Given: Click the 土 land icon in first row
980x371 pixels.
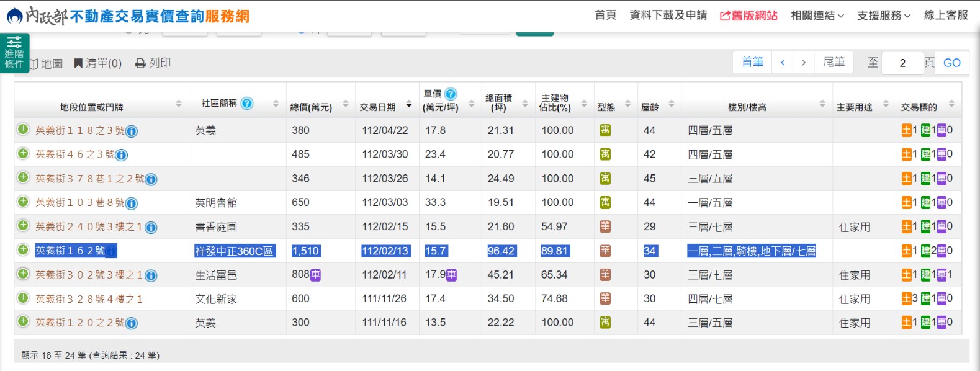Looking at the screenshot, I should point(907,130).
